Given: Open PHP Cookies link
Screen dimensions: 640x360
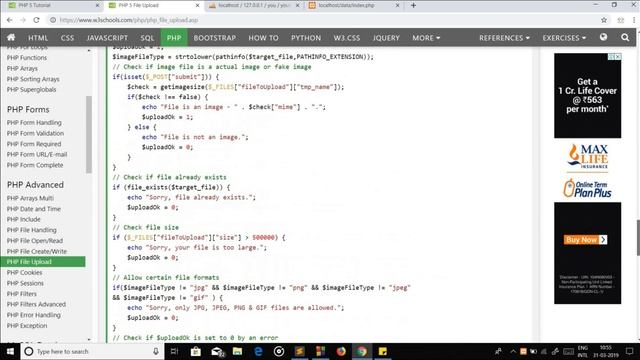Looking at the screenshot, I should 24,272.
